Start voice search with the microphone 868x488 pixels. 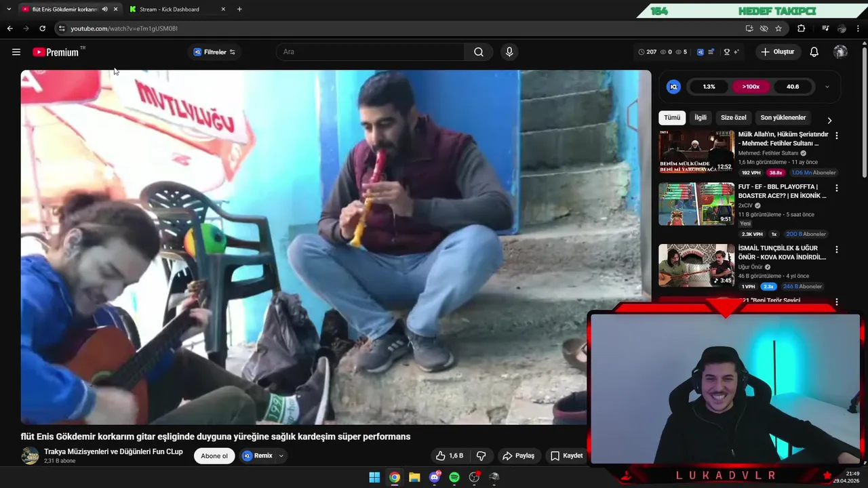(509, 52)
